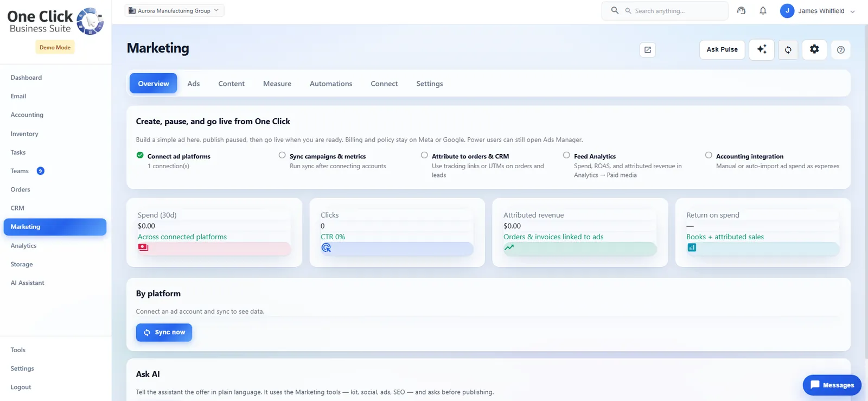This screenshot has height=401, width=868.
Task: Click the Teams badge showing 9
Action: (40, 171)
